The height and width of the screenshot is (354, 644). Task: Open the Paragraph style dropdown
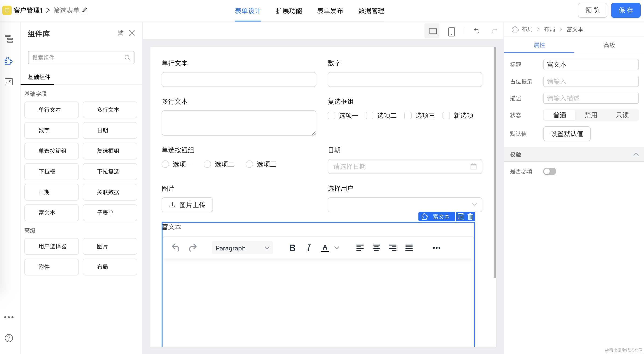click(x=242, y=248)
